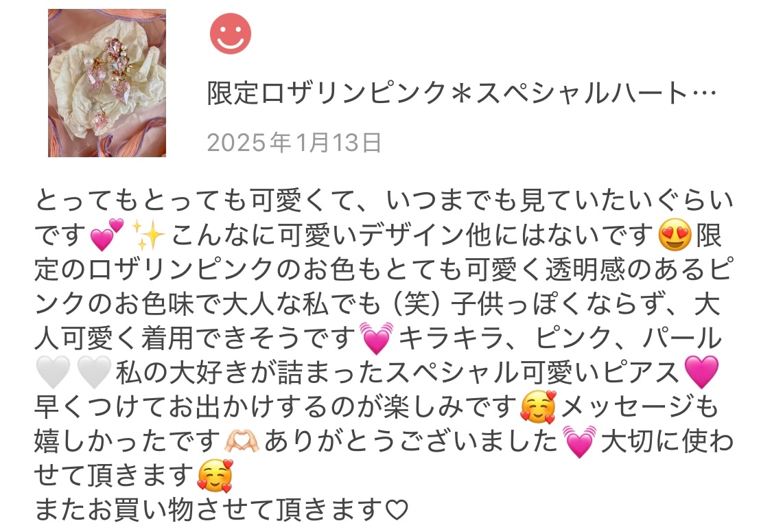Click the heart hands emoji
Screen dimensions: 772x532
pyautogui.click(x=242, y=441)
